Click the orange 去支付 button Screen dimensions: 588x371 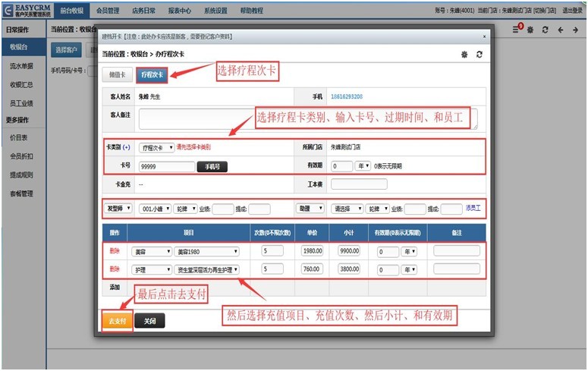pos(118,321)
